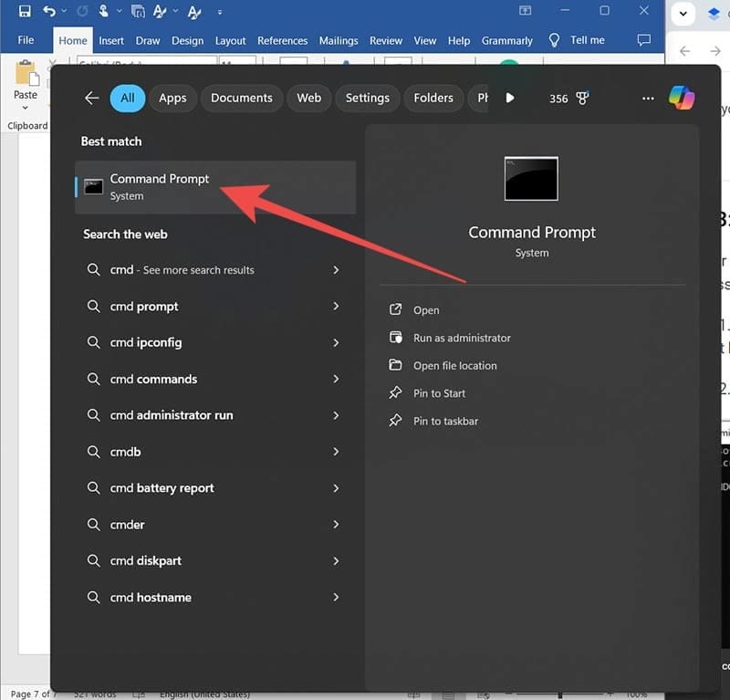This screenshot has width=730, height=700.
Task: Click the Copilot icon in search panel
Action: [x=682, y=98]
